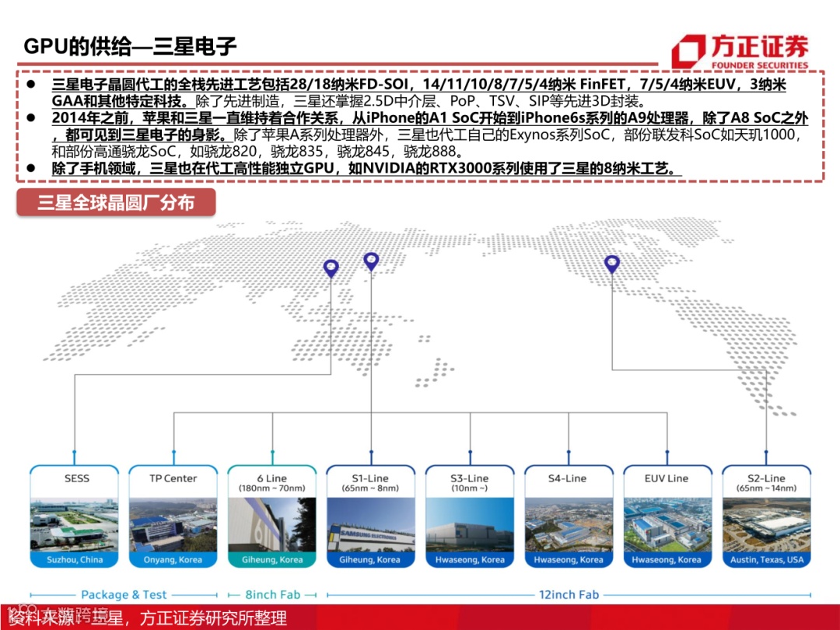Click 'Hwaseong, Korea' under EUV Line
Viewport: 840px width, 630px height.
[667, 560]
